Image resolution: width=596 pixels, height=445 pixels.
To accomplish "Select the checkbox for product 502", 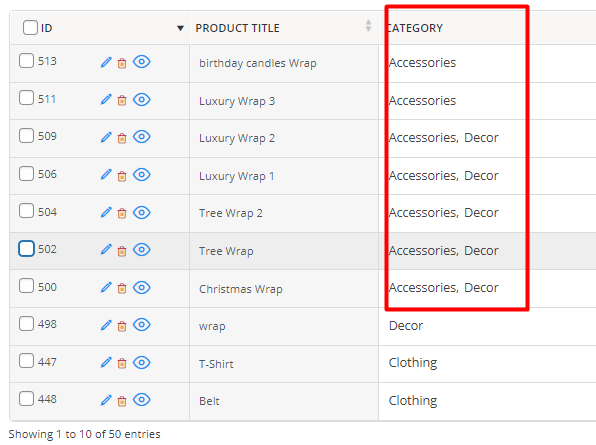I will (26, 249).
